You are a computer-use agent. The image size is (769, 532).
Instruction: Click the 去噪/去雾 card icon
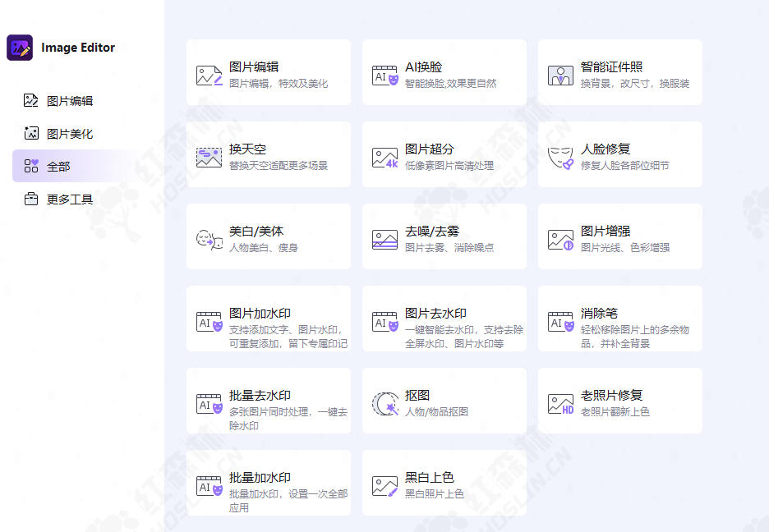385,240
